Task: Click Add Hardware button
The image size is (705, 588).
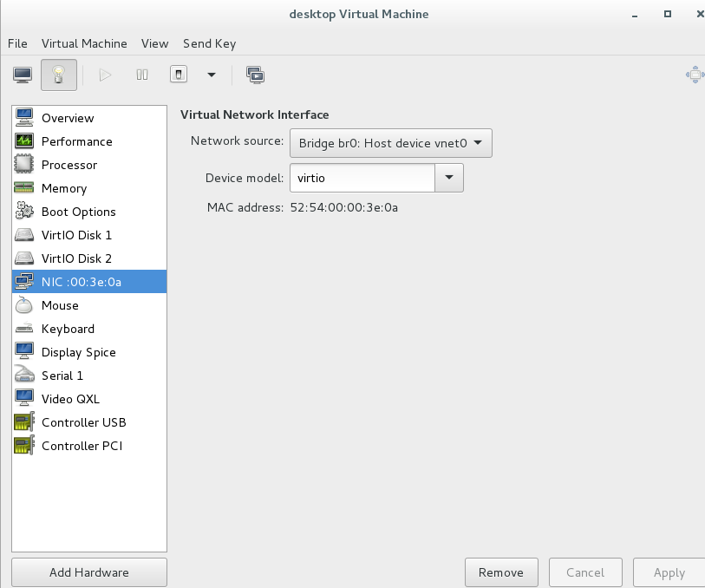Action: point(89,572)
